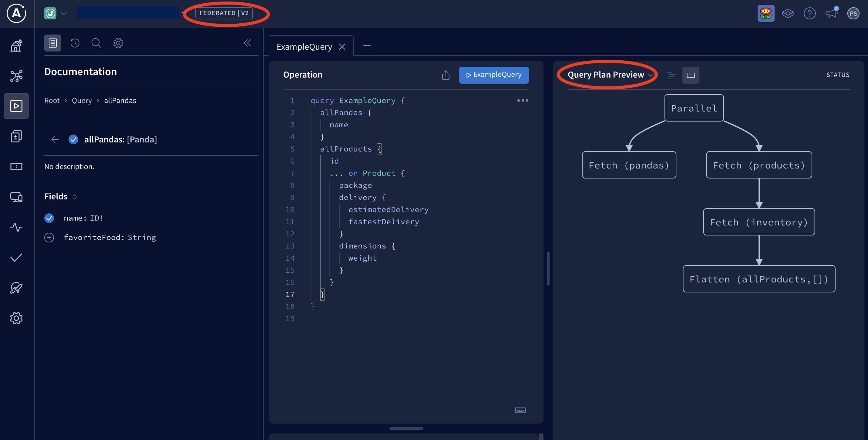Screen dimensions: 868x440
Task: Open the Checks checkmark icon in left sidebar
Action: click(x=16, y=258)
